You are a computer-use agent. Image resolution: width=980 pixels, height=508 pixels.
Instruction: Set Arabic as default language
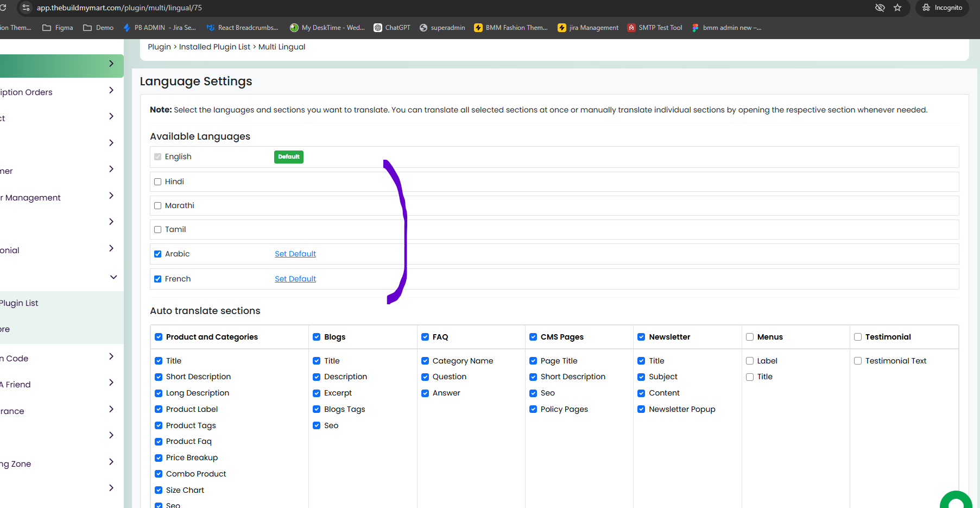point(295,254)
